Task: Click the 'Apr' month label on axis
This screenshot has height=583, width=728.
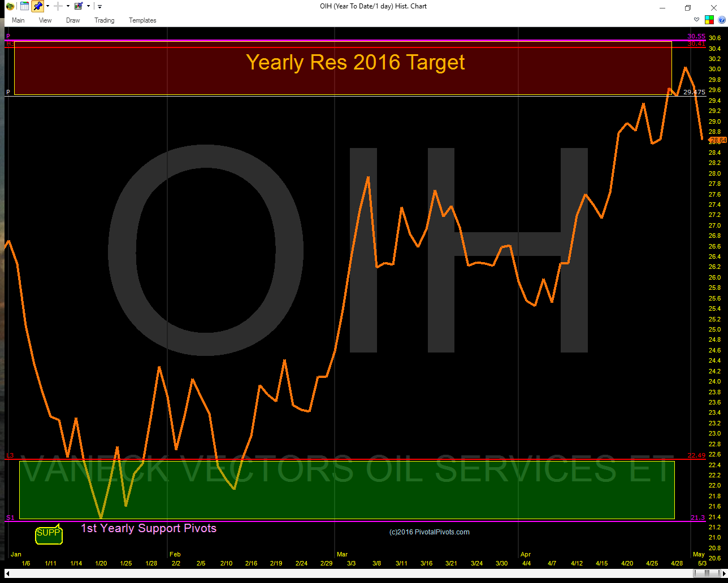Action: point(526,555)
